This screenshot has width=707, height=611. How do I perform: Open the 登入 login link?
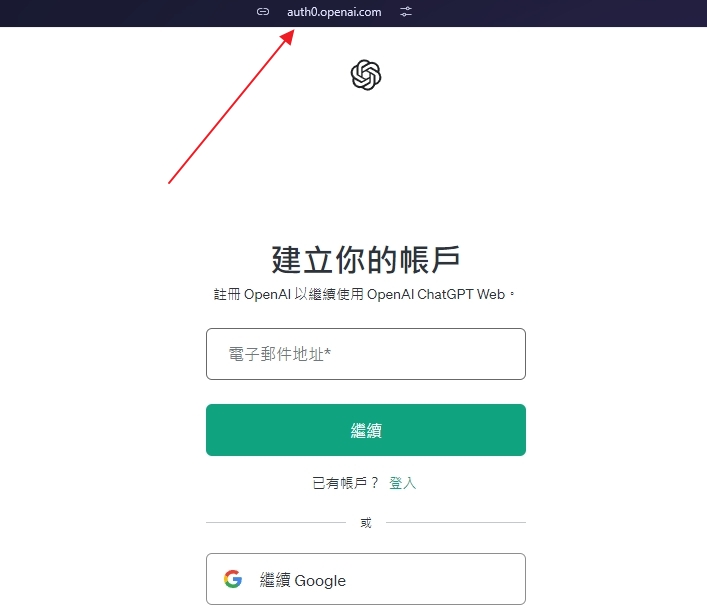pos(402,483)
